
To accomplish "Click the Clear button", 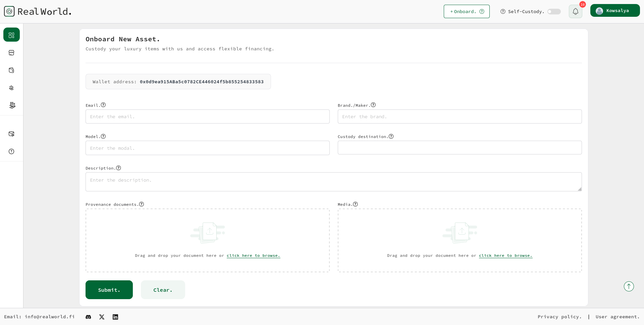I will coord(163,290).
